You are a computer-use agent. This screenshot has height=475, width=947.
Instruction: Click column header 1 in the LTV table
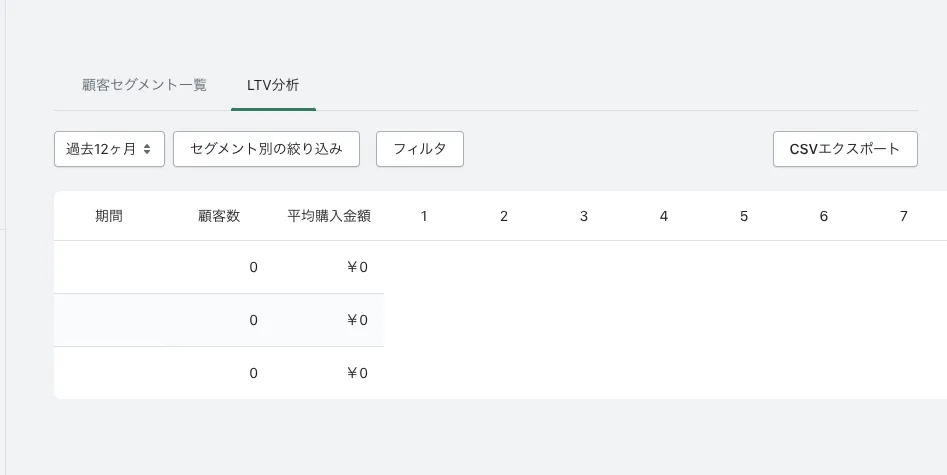(424, 216)
